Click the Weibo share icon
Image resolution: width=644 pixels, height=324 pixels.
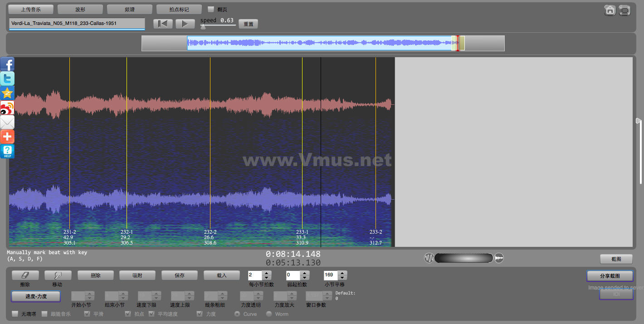click(x=7, y=108)
